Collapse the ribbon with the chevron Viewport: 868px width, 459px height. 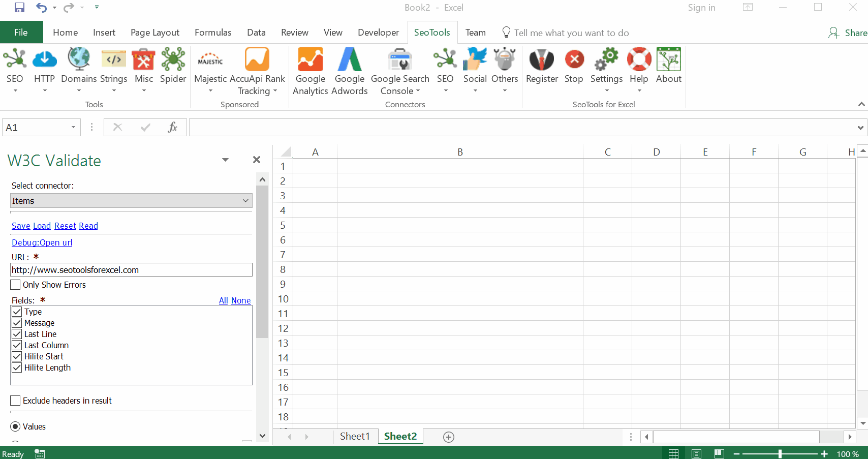click(861, 104)
